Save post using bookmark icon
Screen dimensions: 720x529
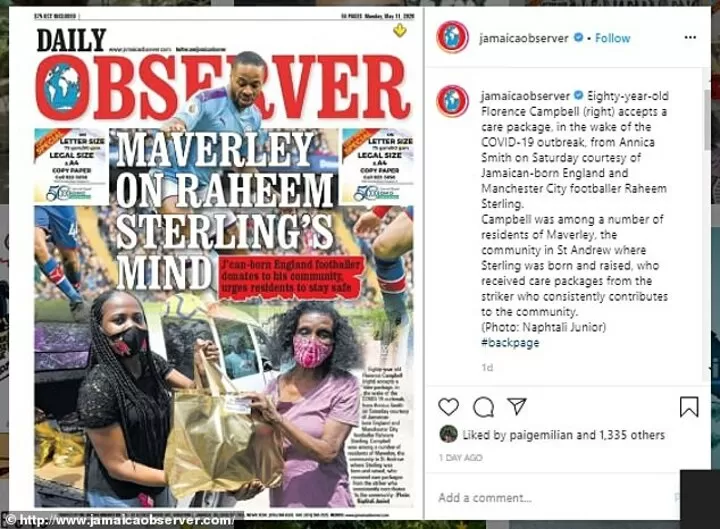tap(689, 407)
